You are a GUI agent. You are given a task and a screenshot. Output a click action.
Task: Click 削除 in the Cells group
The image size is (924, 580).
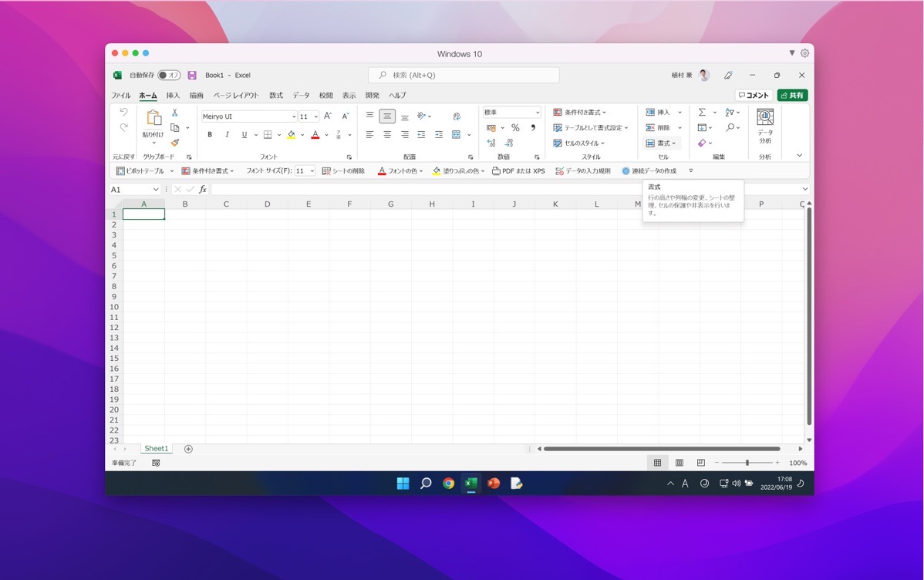[658, 128]
